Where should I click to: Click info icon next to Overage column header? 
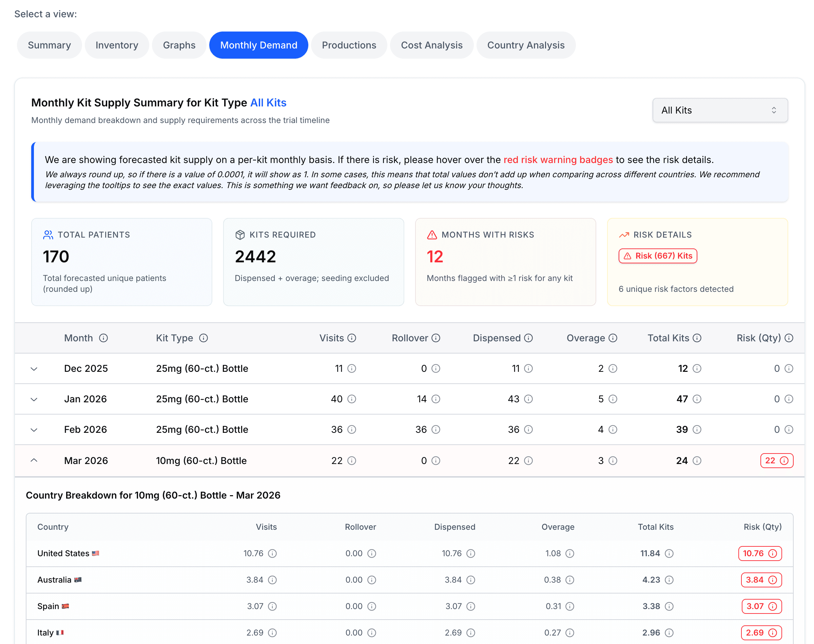point(613,338)
